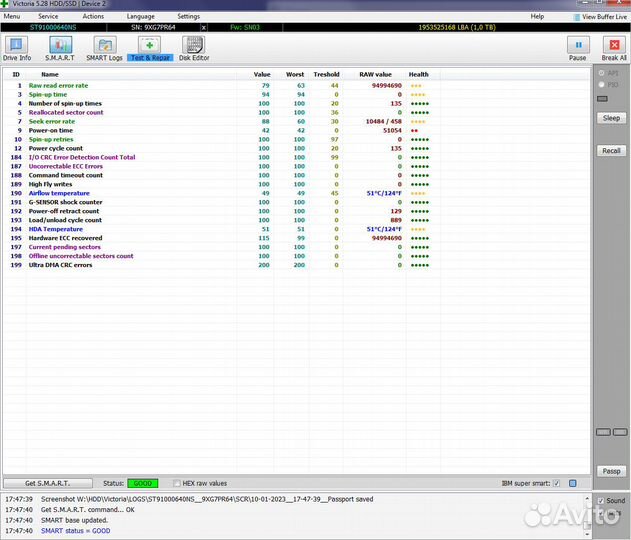Open the Service menu
This screenshot has height=540, width=631.
point(47,17)
